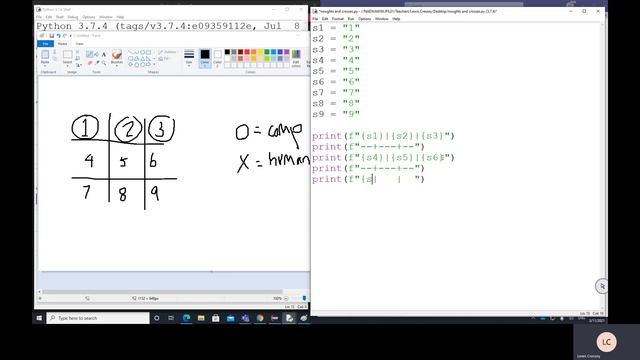The width and height of the screenshot is (640, 360).
Task: Open Edit colors in Paint
Action: (296, 57)
